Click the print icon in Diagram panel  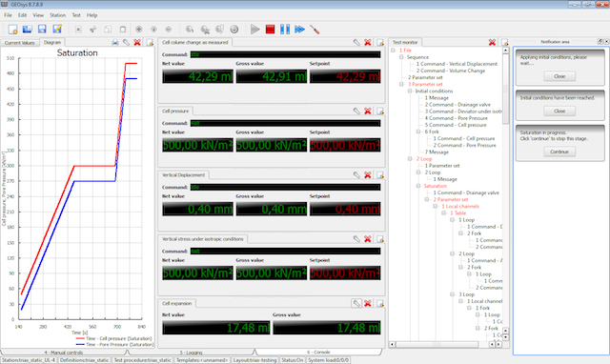tap(115, 42)
